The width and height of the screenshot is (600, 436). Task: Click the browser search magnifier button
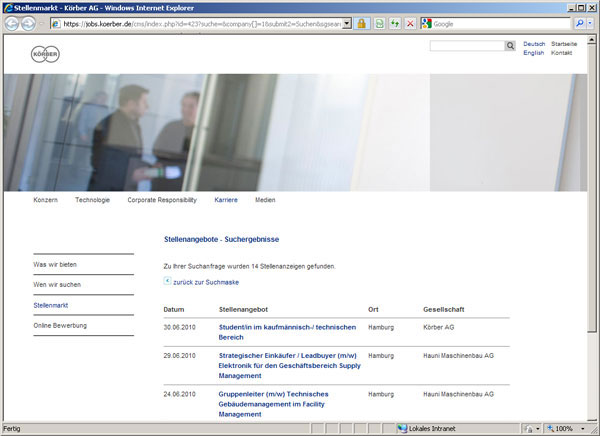[x=580, y=24]
